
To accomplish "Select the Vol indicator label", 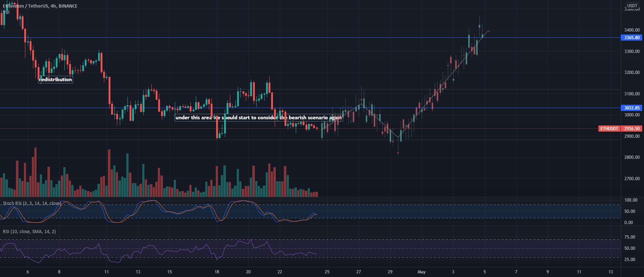I will [6, 12].
